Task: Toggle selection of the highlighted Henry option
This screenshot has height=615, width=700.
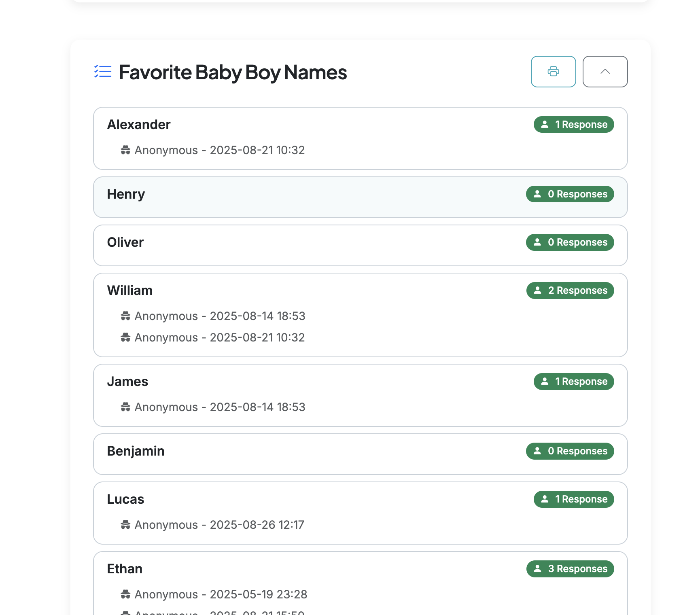Action: 360,197
